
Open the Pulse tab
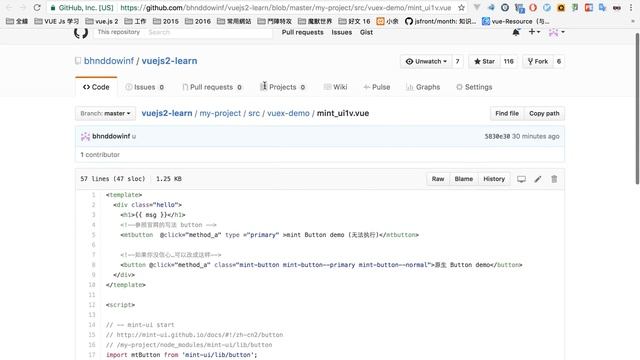pos(377,87)
